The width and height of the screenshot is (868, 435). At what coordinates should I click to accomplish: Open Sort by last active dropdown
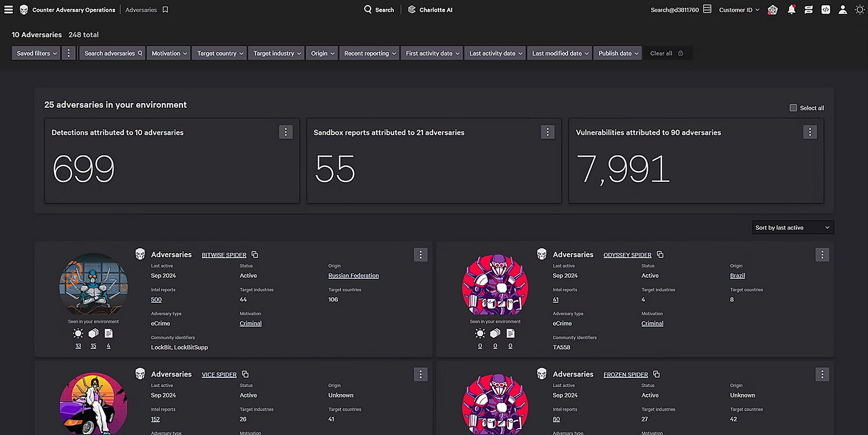793,228
